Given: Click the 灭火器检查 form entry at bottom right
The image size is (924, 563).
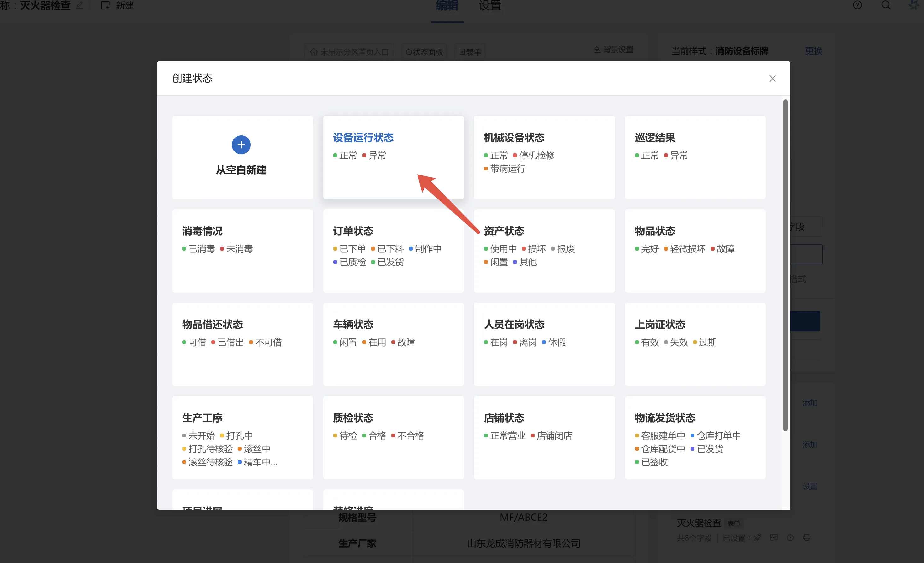Looking at the screenshot, I should tap(699, 523).
